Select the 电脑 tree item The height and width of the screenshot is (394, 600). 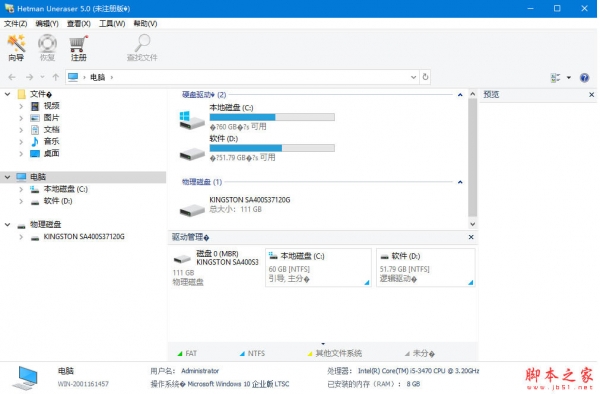(38, 177)
